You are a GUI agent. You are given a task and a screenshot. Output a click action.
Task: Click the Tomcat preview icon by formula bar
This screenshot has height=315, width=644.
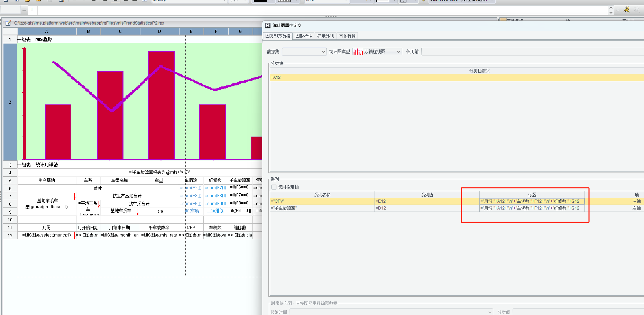pos(626,10)
